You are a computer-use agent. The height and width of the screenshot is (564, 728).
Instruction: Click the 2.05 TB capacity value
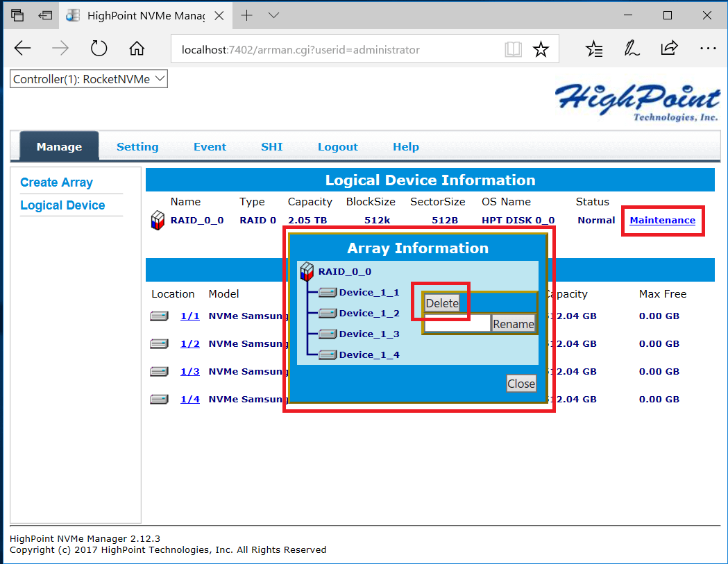click(x=307, y=221)
